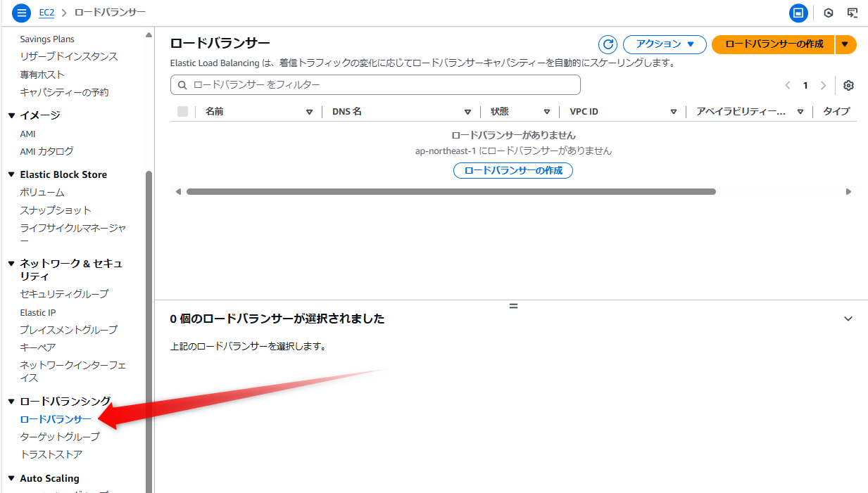Click page number 1 in pagination
This screenshot has width=868, height=493.
point(805,85)
